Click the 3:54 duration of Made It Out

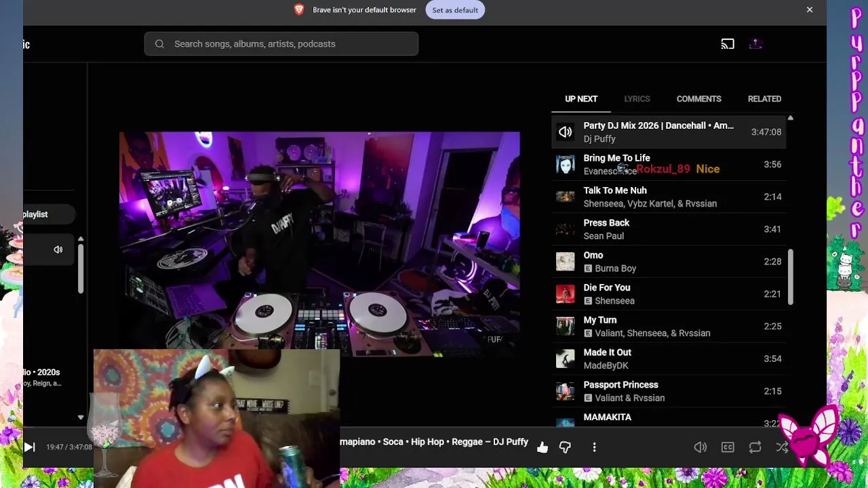tap(772, 359)
